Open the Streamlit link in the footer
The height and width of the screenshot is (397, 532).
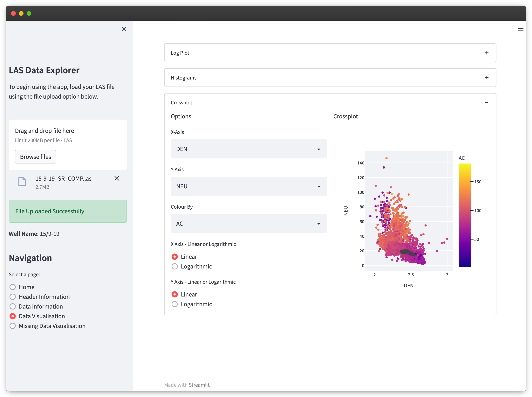click(x=199, y=385)
